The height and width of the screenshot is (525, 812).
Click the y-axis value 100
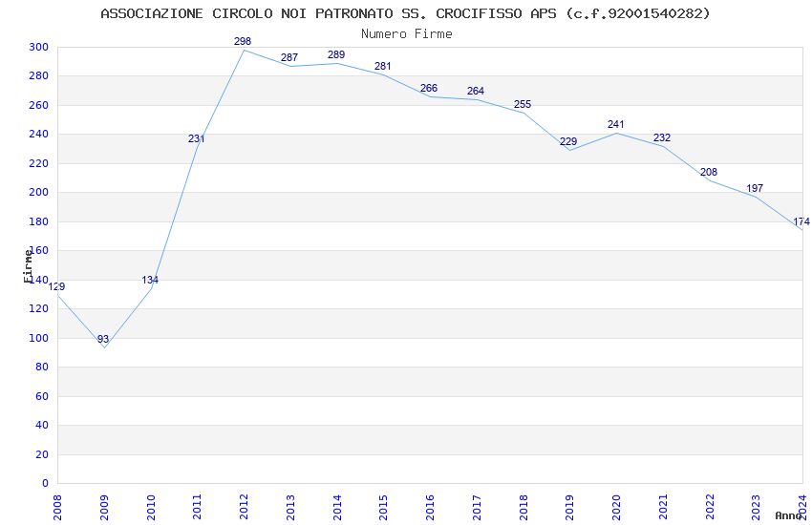click(x=39, y=338)
